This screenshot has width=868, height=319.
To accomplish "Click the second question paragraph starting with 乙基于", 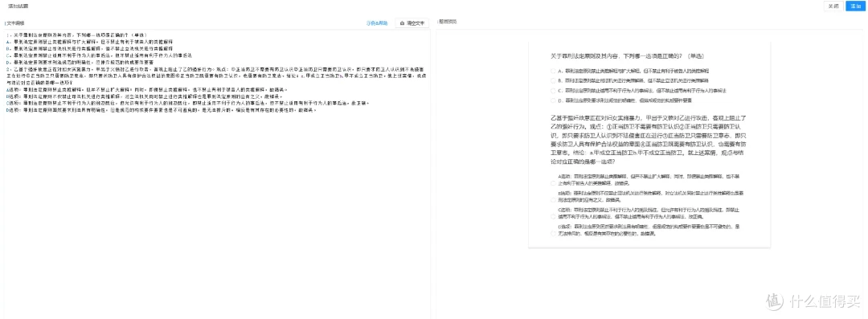I will [x=649, y=140].
